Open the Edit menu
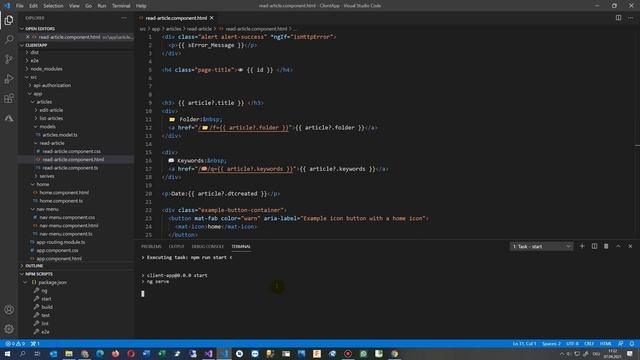This screenshot has width=640, height=360. click(x=33, y=6)
